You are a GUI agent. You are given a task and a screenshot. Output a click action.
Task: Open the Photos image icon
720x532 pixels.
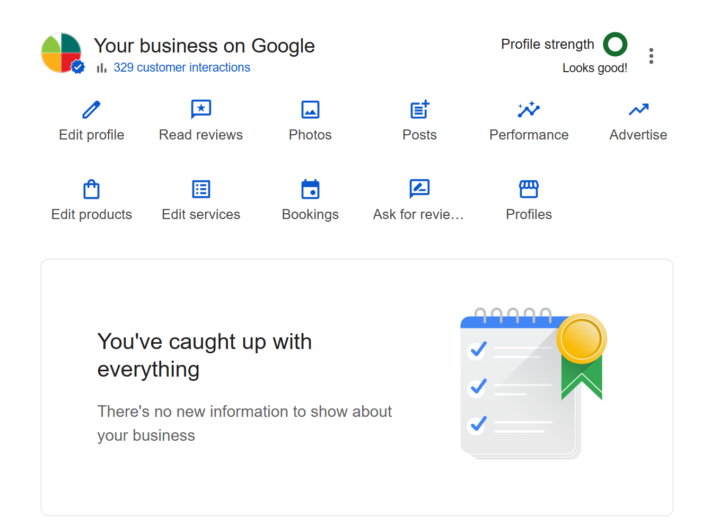(x=310, y=110)
